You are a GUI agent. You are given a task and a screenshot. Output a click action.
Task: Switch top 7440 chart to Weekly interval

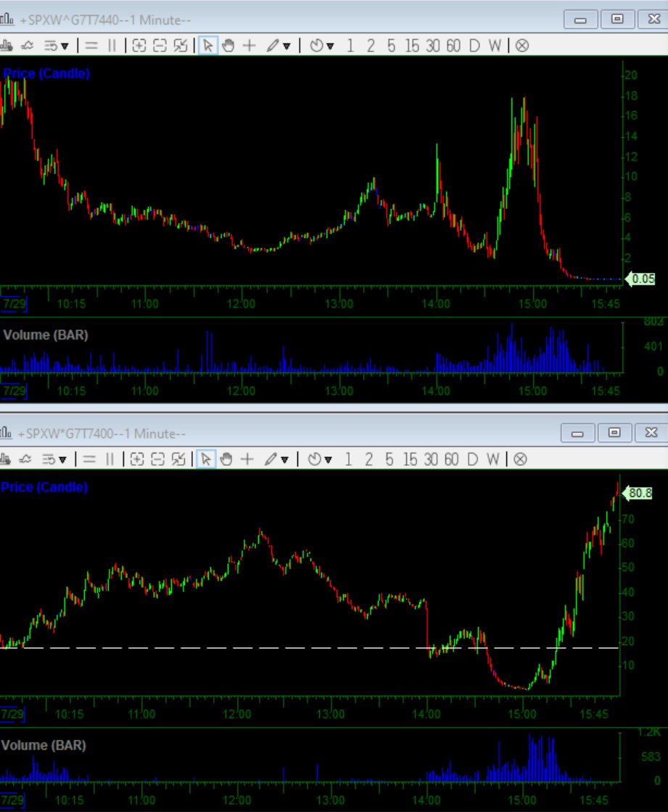495,46
